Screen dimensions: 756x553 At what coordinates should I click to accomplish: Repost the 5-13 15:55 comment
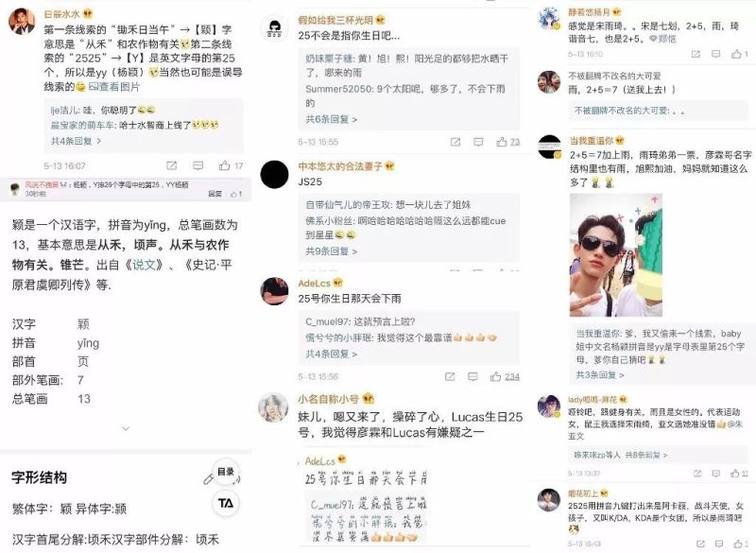pyautogui.click(x=455, y=142)
